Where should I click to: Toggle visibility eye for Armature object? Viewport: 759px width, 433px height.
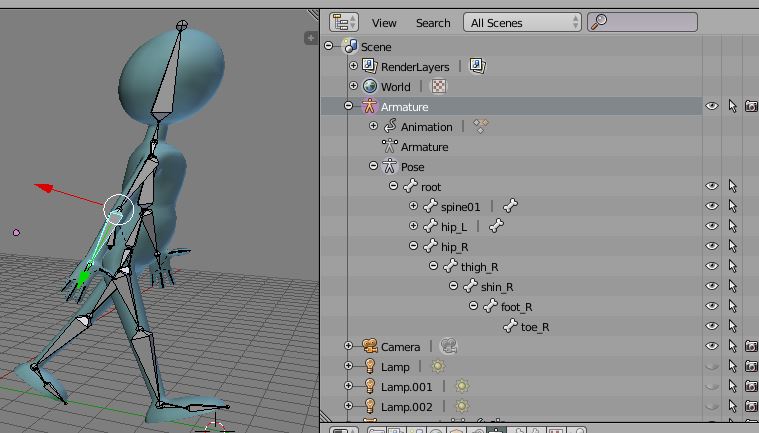712,106
